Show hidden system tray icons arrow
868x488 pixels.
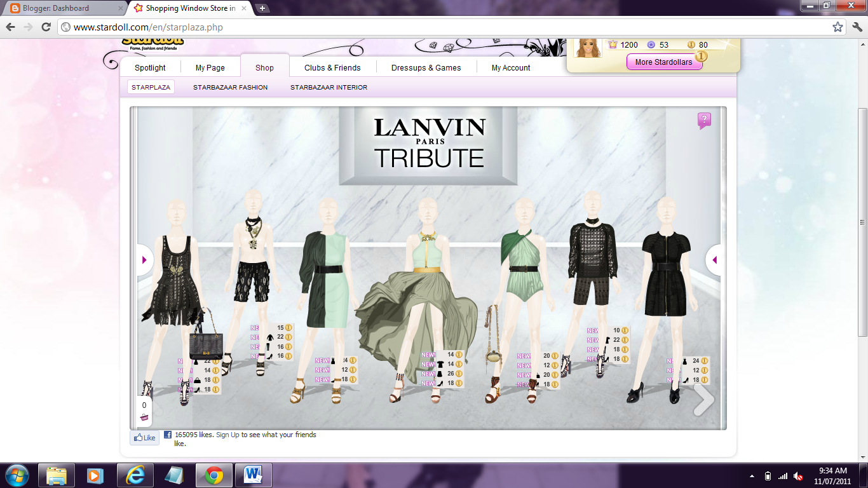(x=752, y=476)
